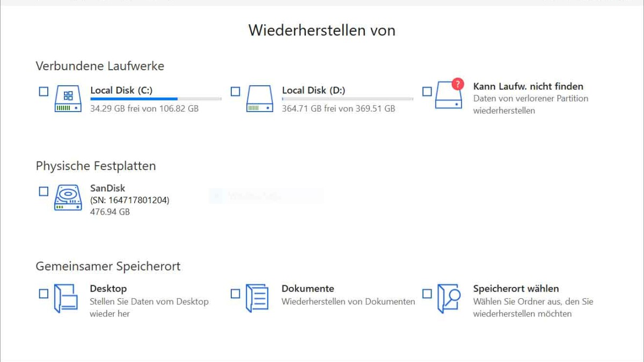Viewport: 644px width, 362px height.
Task: Click the Dokumente title text
Action: coord(308,289)
